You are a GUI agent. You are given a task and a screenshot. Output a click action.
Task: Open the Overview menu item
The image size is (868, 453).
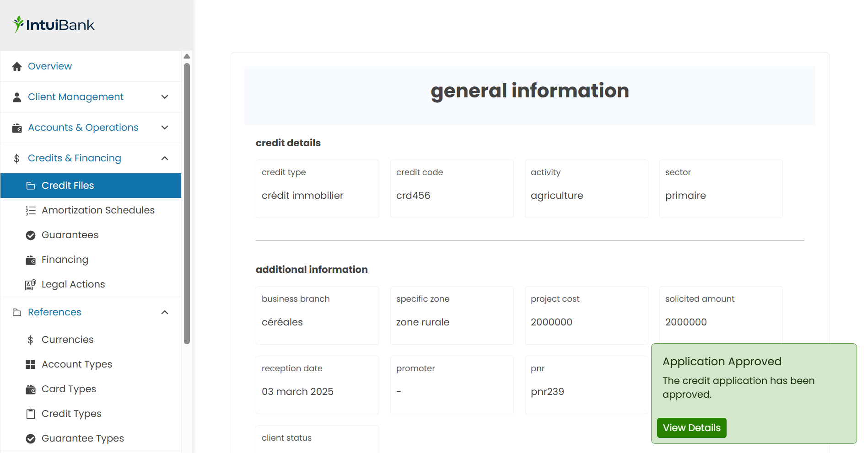pos(91,66)
